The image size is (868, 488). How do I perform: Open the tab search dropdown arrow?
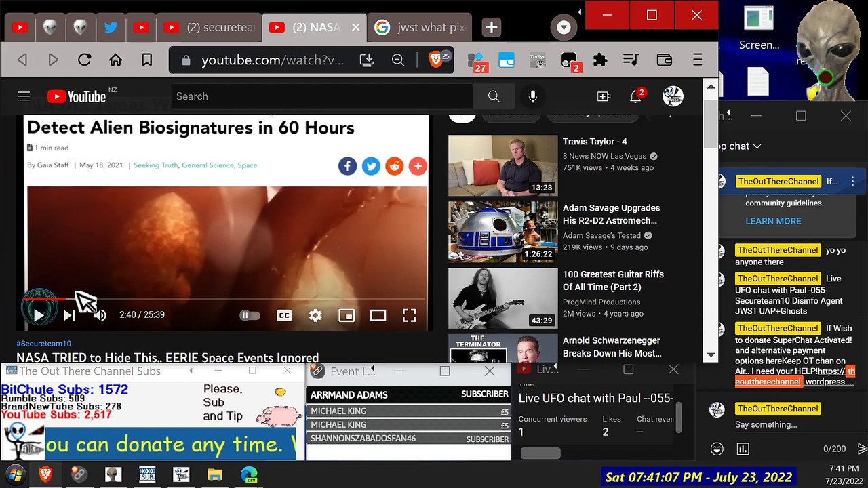click(564, 28)
